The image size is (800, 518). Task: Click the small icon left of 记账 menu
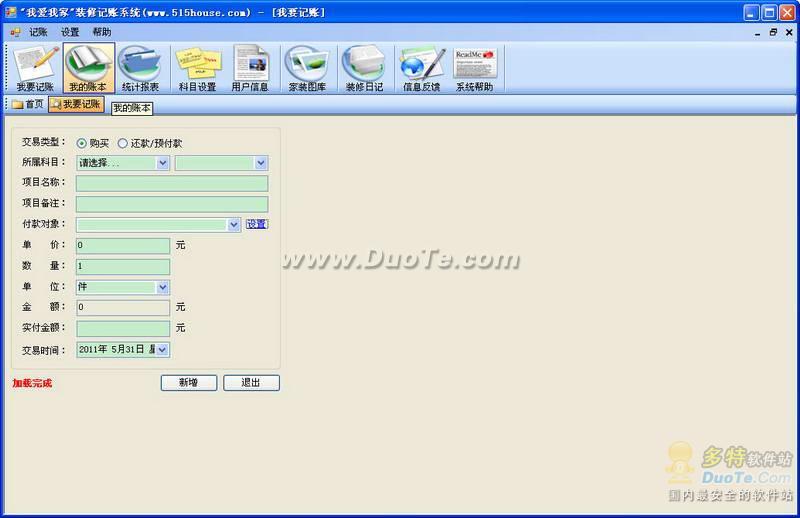point(15,32)
